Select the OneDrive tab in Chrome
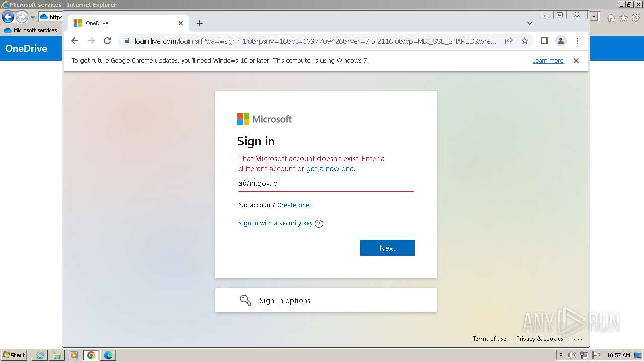This screenshot has width=644, height=362. click(129, 23)
